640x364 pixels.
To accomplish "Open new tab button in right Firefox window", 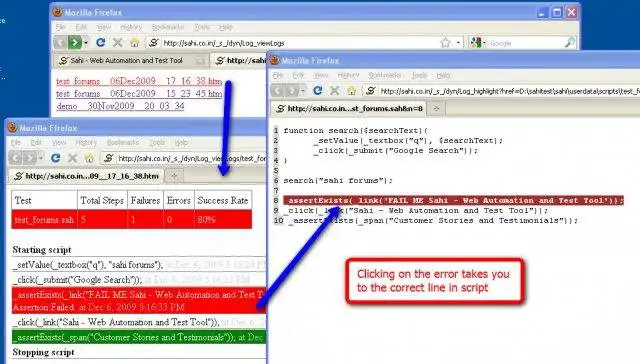I will pyautogui.click(x=436, y=109).
